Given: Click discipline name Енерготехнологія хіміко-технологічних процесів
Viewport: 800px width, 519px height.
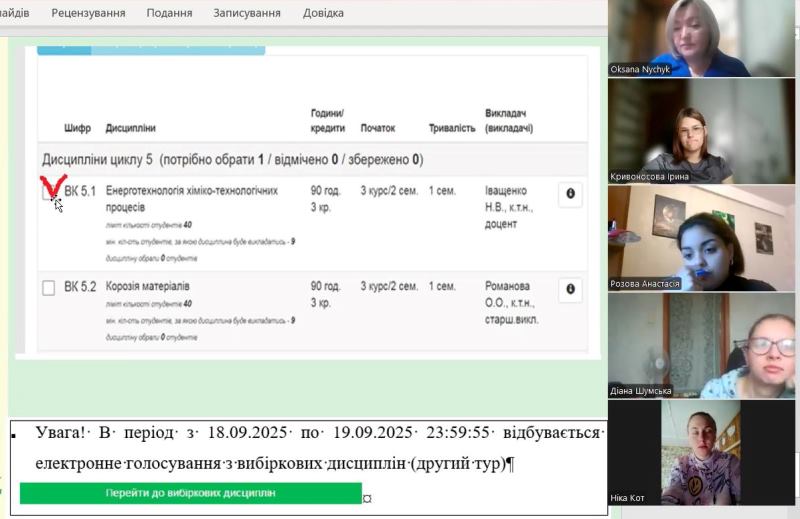Looking at the screenshot, I should pyautogui.click(x=192, y=199).
